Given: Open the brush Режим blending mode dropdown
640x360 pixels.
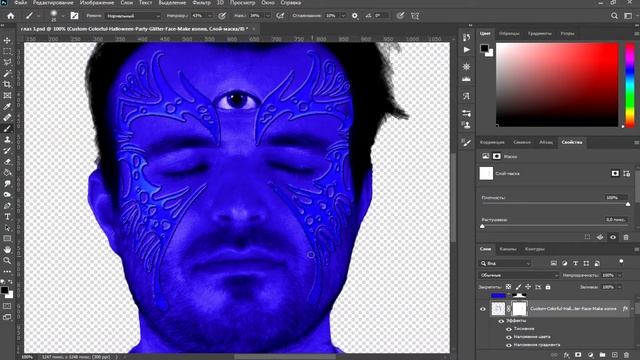Looking at the screenshot, I should click(133, 16).
